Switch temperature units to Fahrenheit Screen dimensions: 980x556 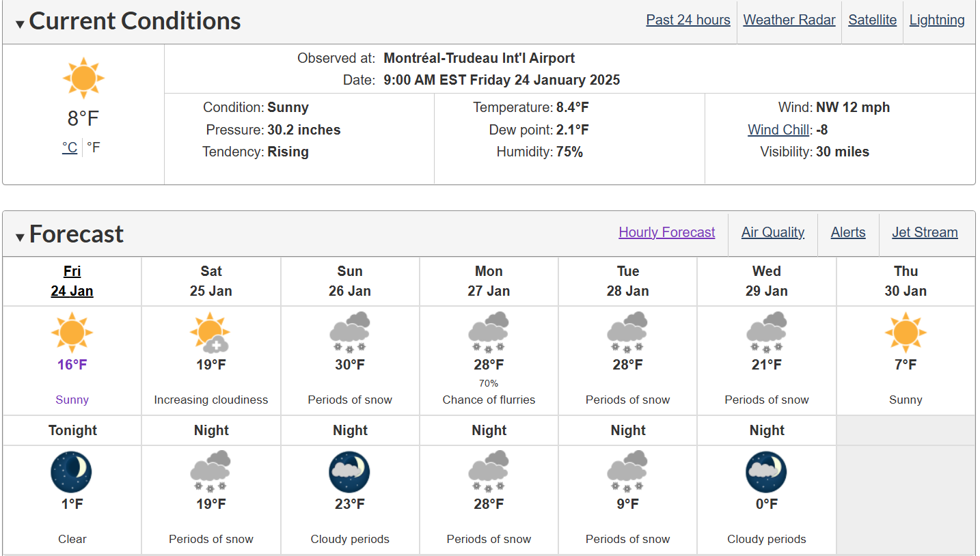[94, 148]
